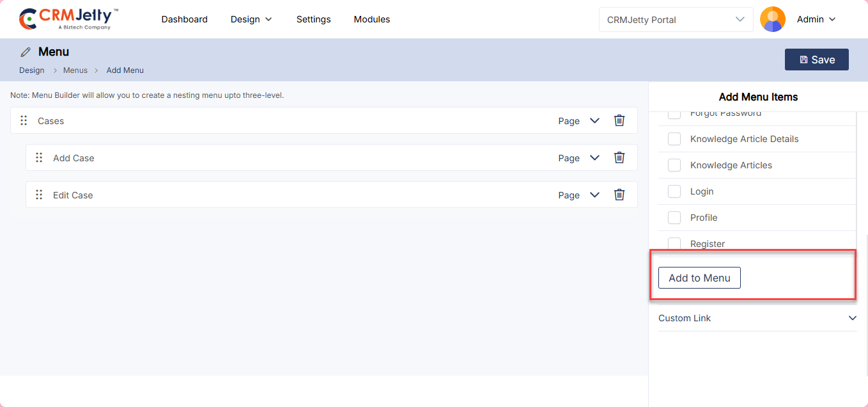Click drag handle next to Add Case

(39, 157)
